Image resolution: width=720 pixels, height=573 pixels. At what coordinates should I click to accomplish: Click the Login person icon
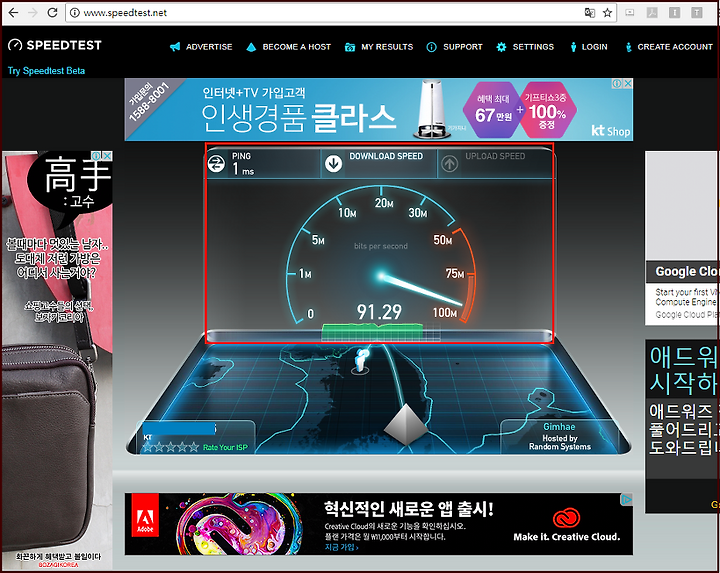tap(573, 47)
